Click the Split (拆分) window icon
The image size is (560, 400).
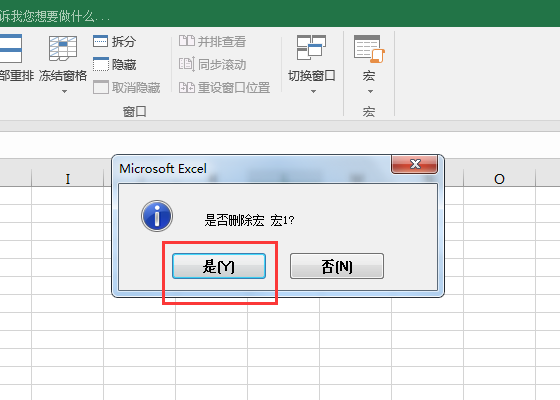coord(100,41)
